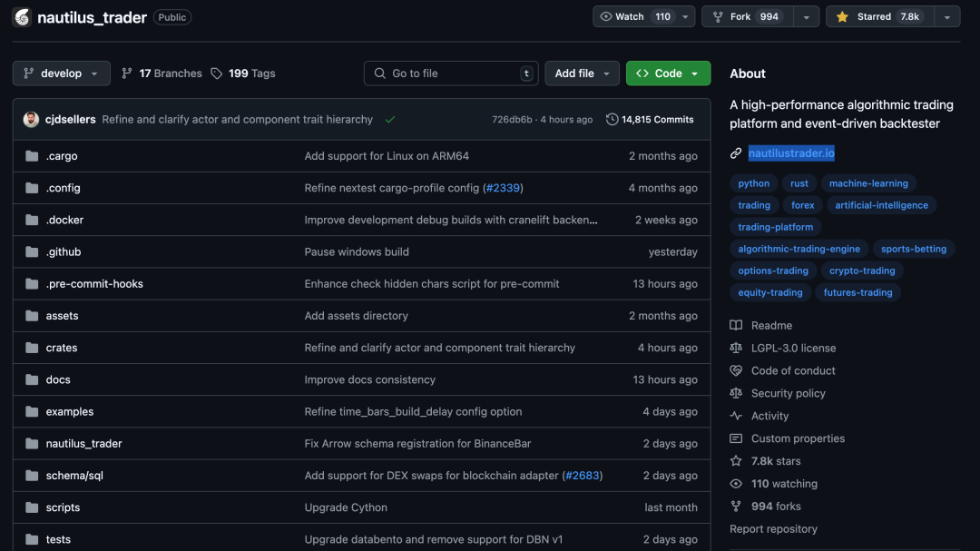Image resolution: width=980 pixels, height=551 pixels.
Task: Click the scripts folder icon
Action: [32, 507]
